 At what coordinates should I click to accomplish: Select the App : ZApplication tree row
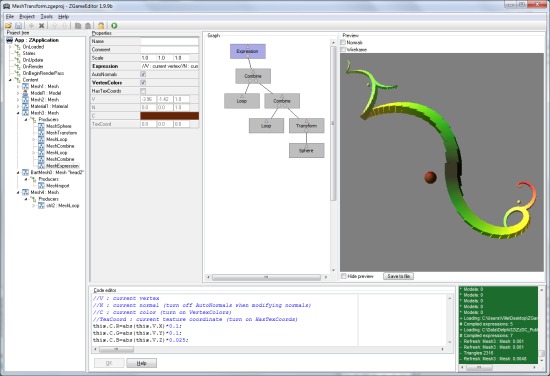tap(36, 40)
